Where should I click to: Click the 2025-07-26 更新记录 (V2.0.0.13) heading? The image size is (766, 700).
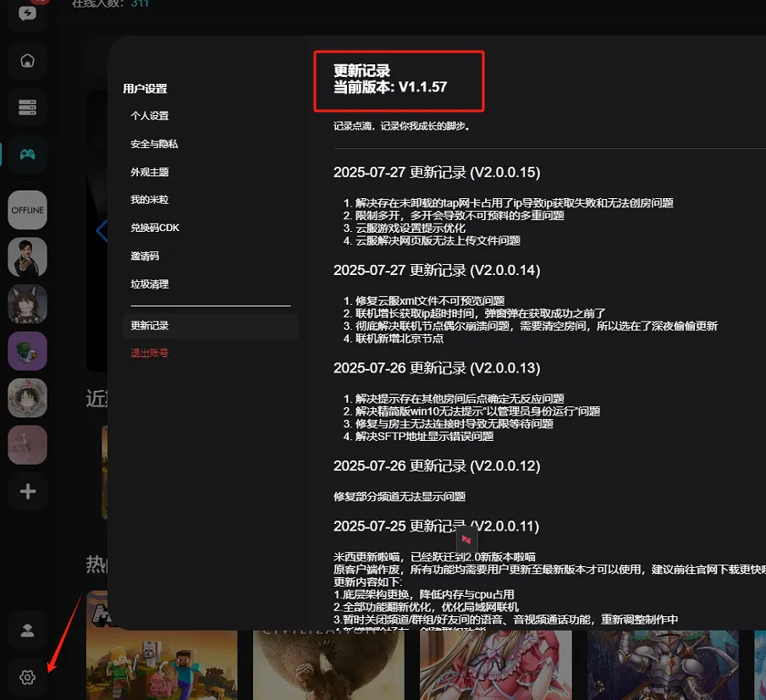coord(437,368)
